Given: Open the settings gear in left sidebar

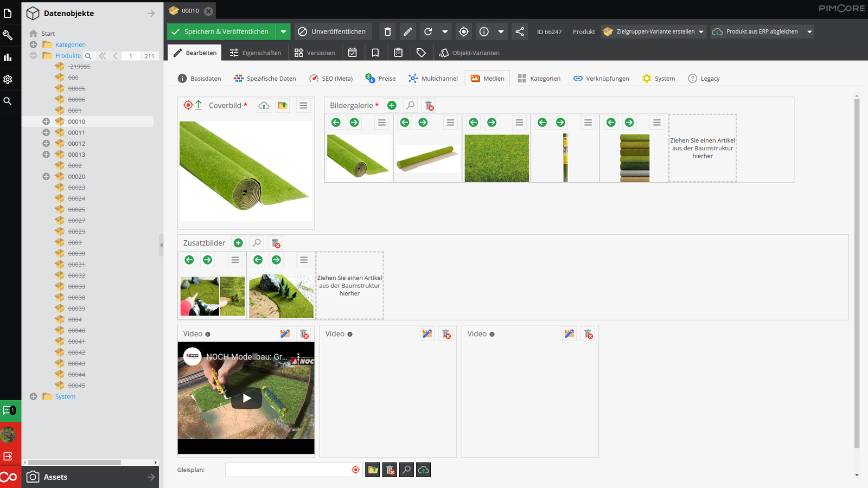Looking at the screenshot, I should tap(8, 79).
